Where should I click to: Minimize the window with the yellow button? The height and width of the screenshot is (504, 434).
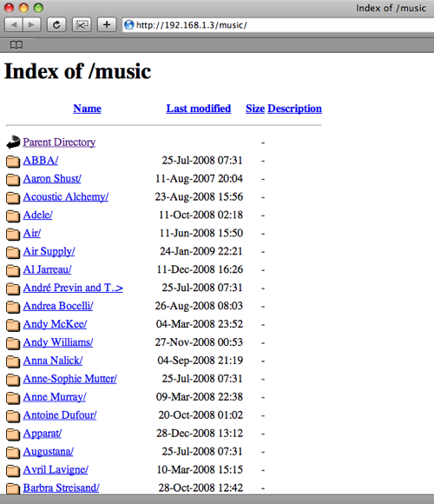(x=23, y=8)
